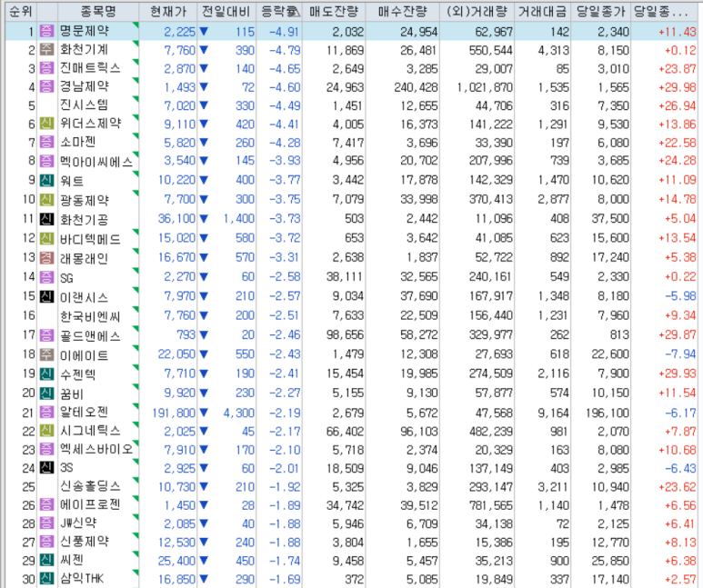Click rank number 30 for 삼익THK
The width and height of the screenshot is (703, 588).
pos(29,580)
